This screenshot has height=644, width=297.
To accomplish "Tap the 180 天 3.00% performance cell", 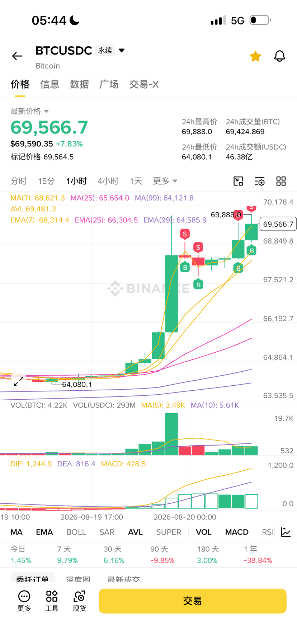I will tap(208, 555).
